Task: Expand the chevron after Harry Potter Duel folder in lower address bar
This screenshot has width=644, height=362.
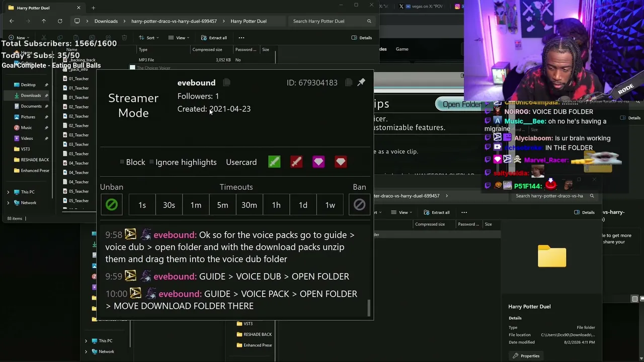Action: point(446,196)
